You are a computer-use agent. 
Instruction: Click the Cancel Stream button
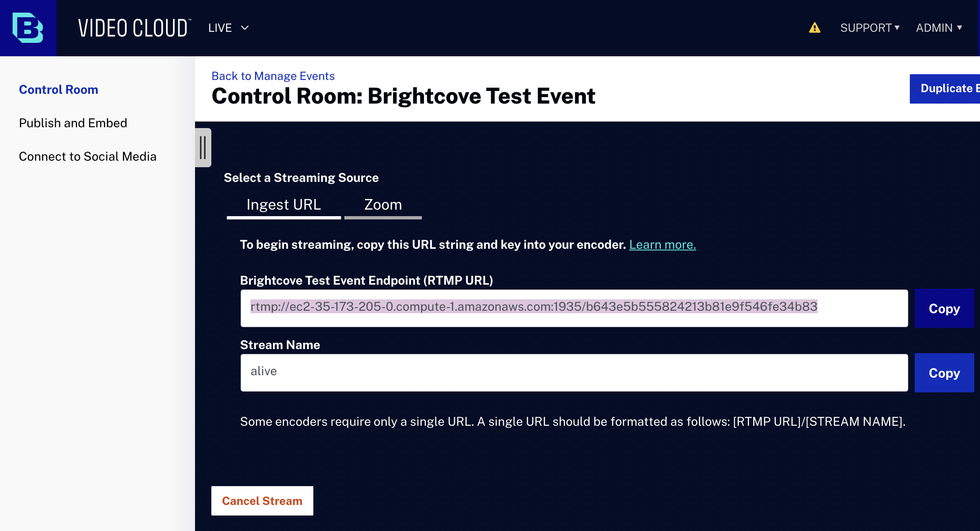click(262, 501)
